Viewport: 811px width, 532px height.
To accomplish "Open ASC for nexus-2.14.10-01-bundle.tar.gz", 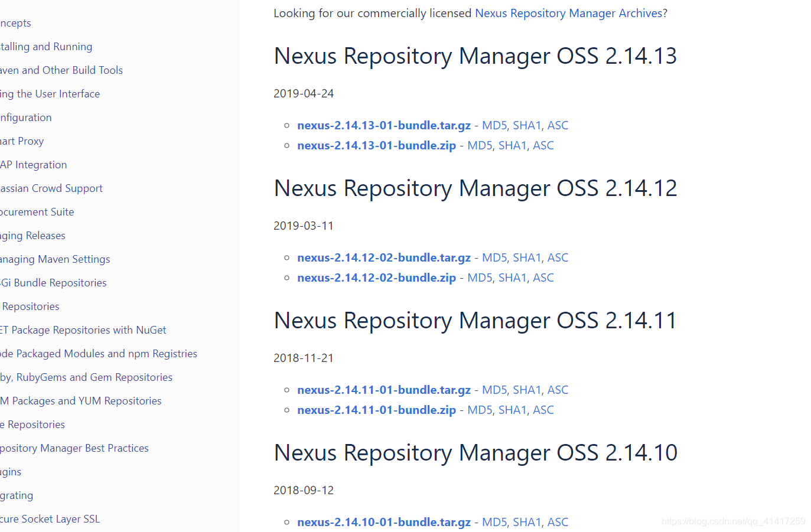I will [558, 522].
